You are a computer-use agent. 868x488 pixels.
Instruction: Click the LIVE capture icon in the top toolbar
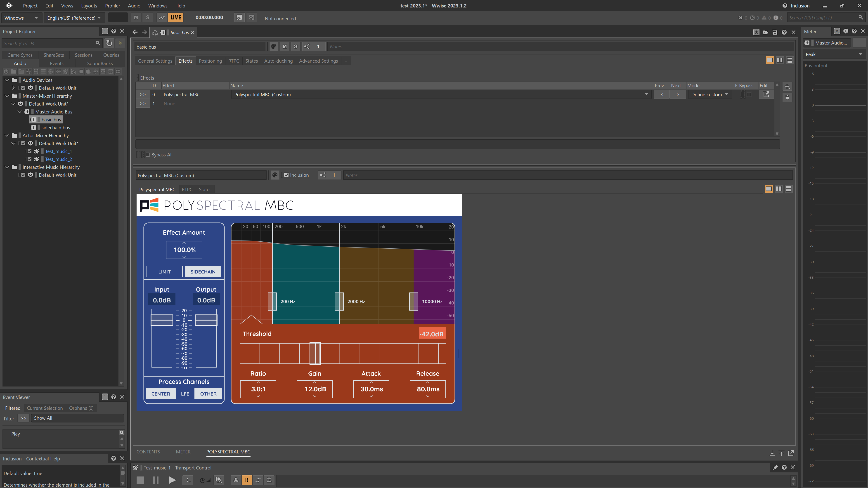(175, 17)
